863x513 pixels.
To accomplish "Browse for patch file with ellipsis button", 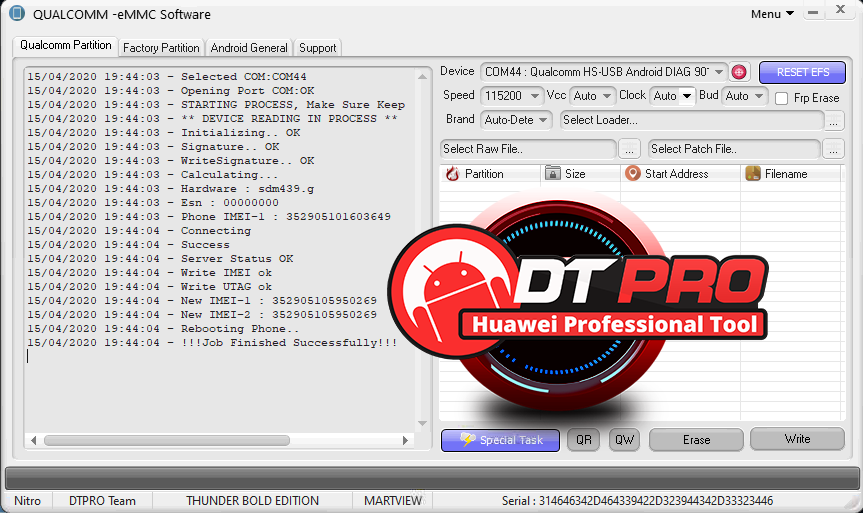I will [833, 149].
